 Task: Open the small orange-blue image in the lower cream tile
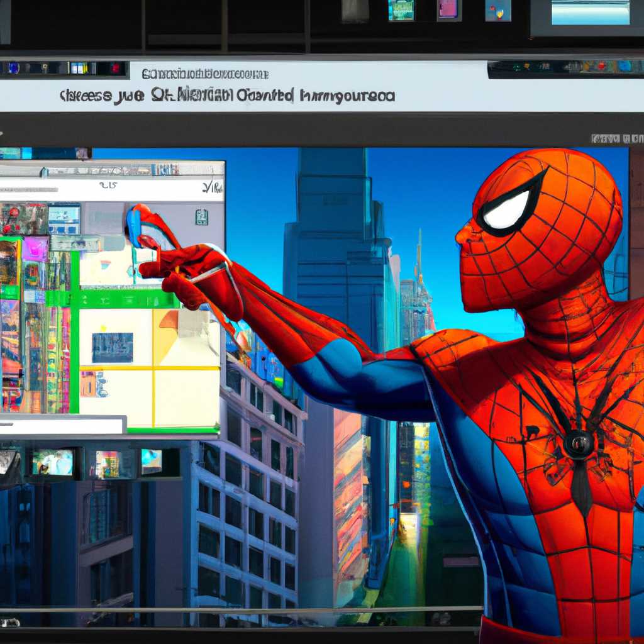(x=94, y=384)
